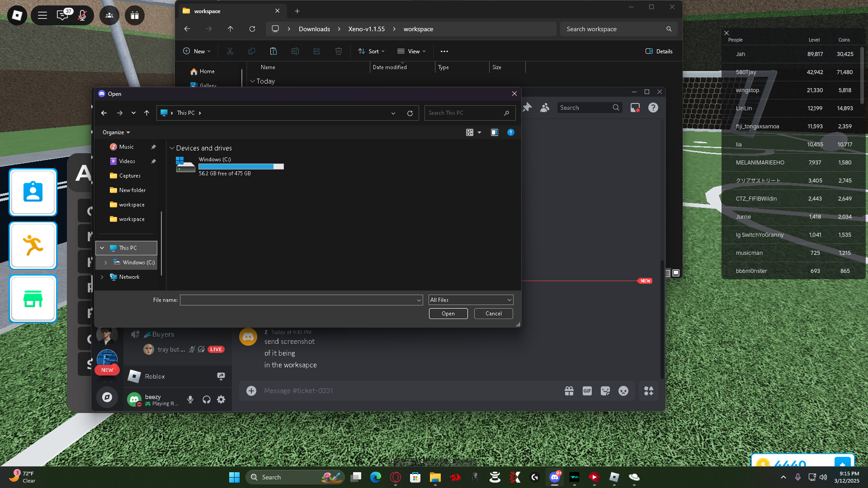Viewport: 868px width, 488px height.
Task: Toggle the Discord member list icon
Action: [x=545, y=108]
